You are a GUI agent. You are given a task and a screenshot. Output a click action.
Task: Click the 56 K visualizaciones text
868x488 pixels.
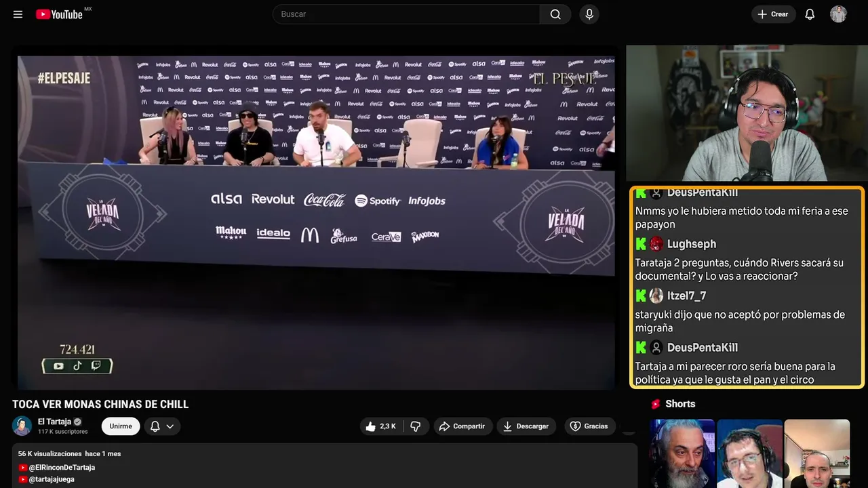[50, 453]
